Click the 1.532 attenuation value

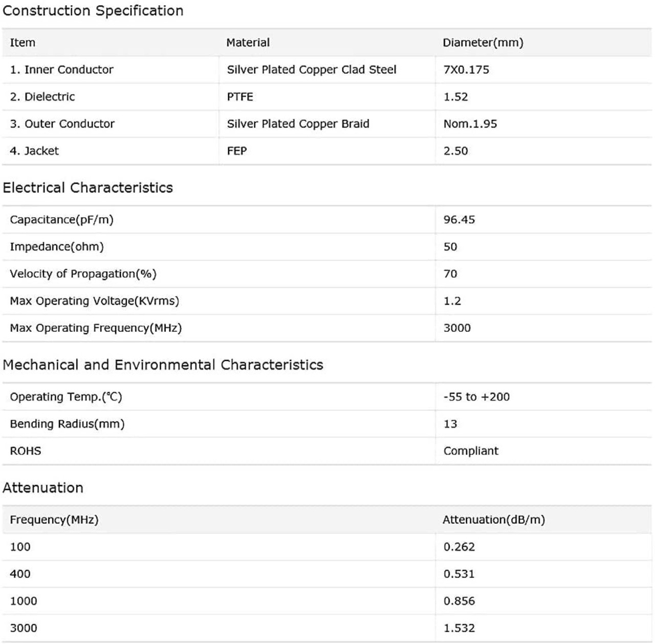tap(459, 628)
